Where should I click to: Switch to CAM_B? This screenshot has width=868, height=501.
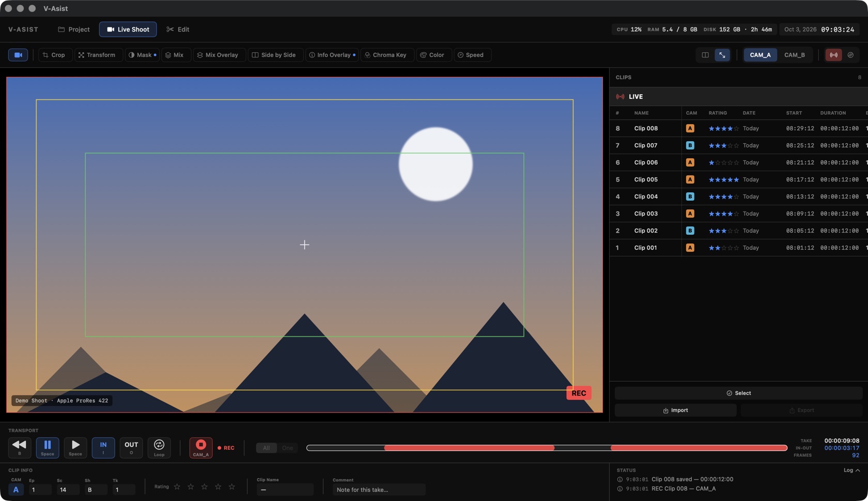point(795,55)
